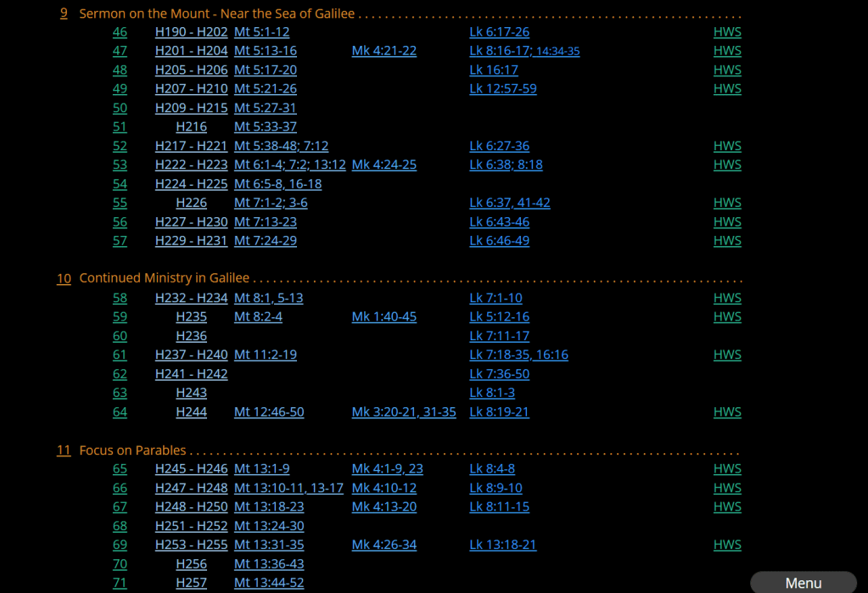Click Mk 4:21-22 reference
The width and height of the screenshot is (868, 593).
click(384, 51)
